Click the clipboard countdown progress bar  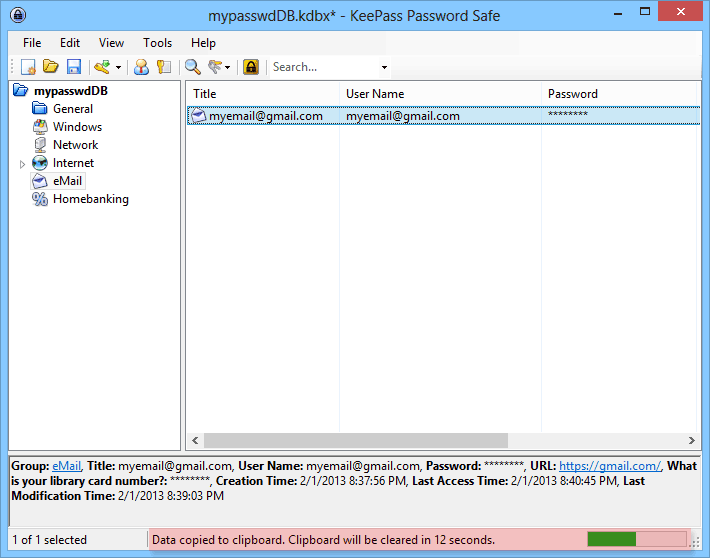[637, 539]
